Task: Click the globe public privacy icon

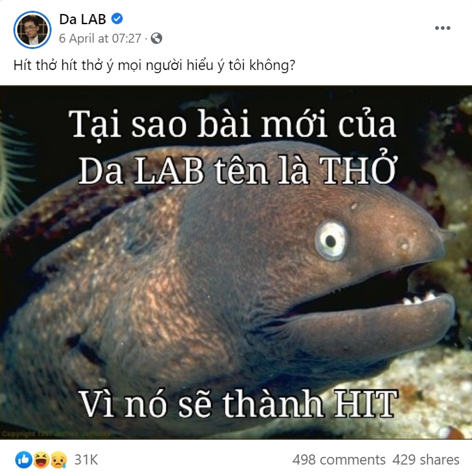Action: tap(156, 38)
